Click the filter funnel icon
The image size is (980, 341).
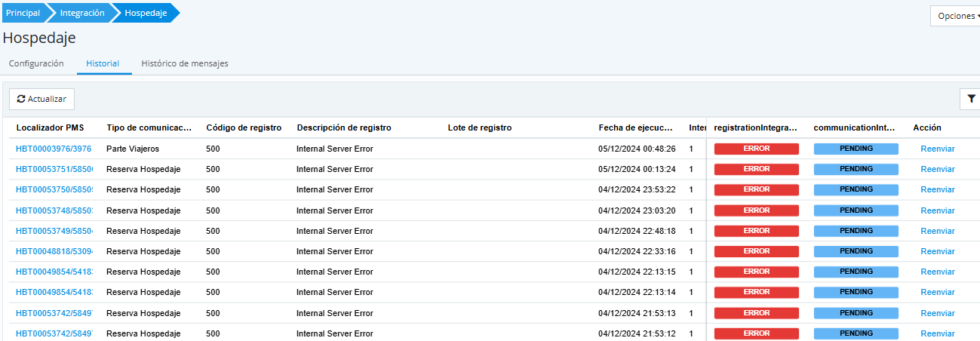(x=971, y=99)
